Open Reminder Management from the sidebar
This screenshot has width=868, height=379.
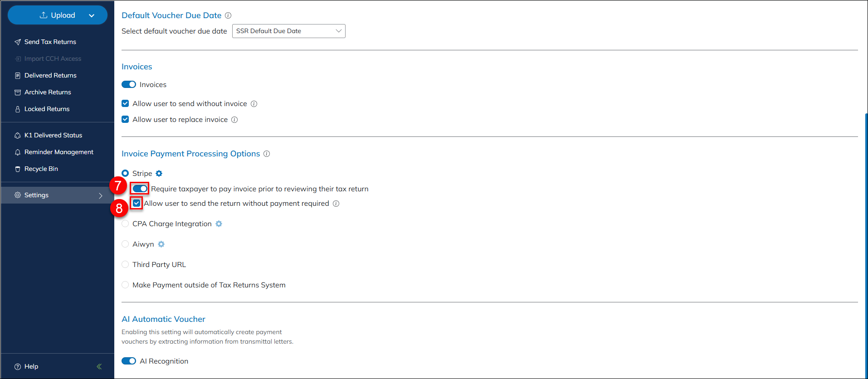pos(59,152)
